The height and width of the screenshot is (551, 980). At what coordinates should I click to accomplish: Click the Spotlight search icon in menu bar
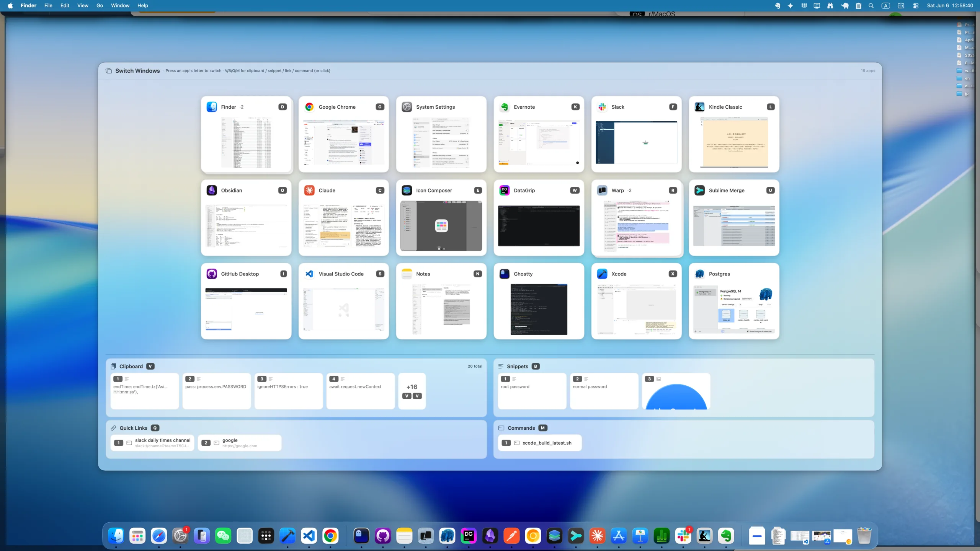pyautogui.click(x=871, y=5)
